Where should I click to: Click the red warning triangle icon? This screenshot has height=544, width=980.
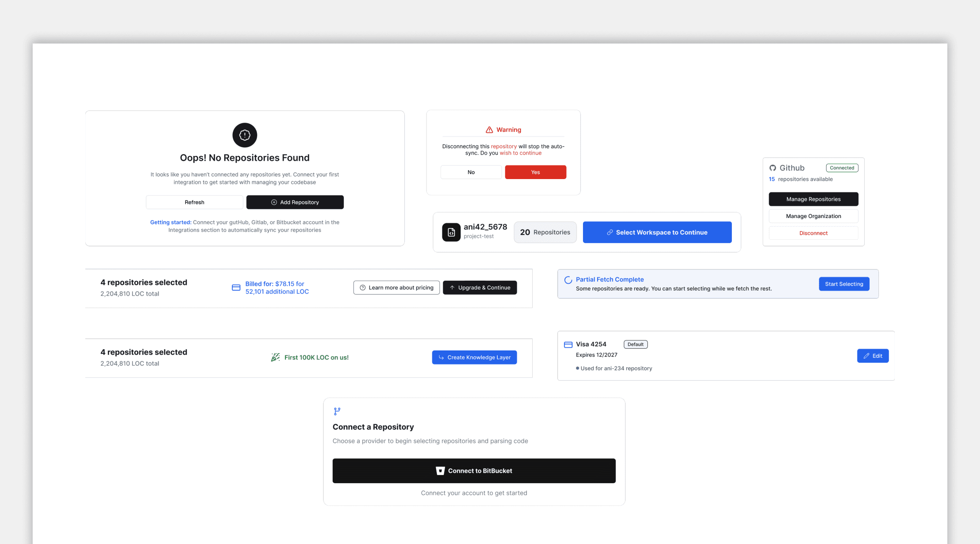click(x=489, y=130)
